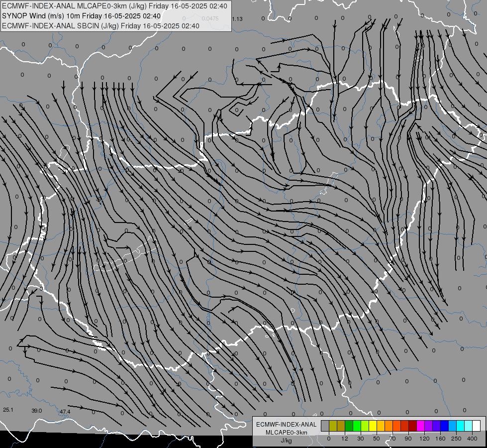Click the dark green legend swatch
This screenshot has height=448, width=487.
[x=349, y=426]
